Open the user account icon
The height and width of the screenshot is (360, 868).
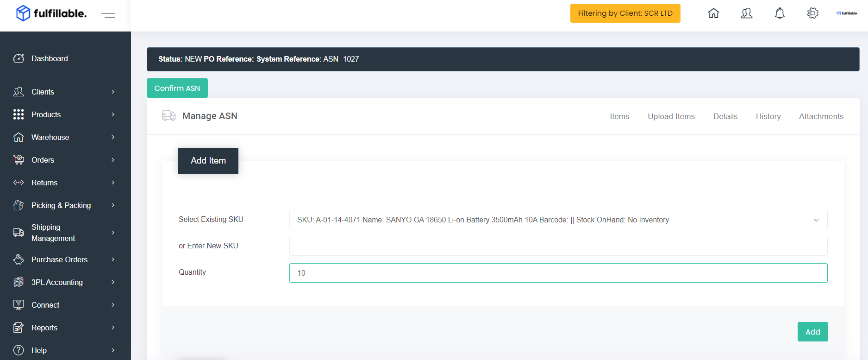747,13
